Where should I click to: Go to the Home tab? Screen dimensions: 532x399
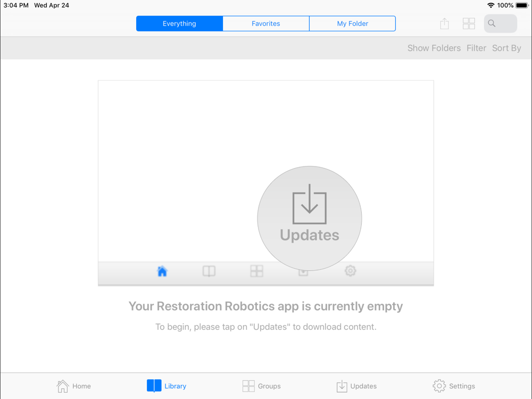73,386
